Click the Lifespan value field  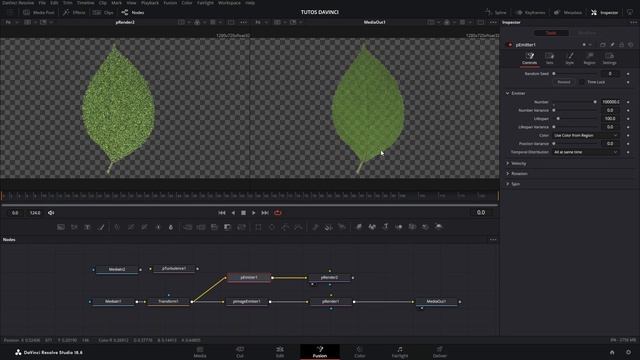point(610,119)
